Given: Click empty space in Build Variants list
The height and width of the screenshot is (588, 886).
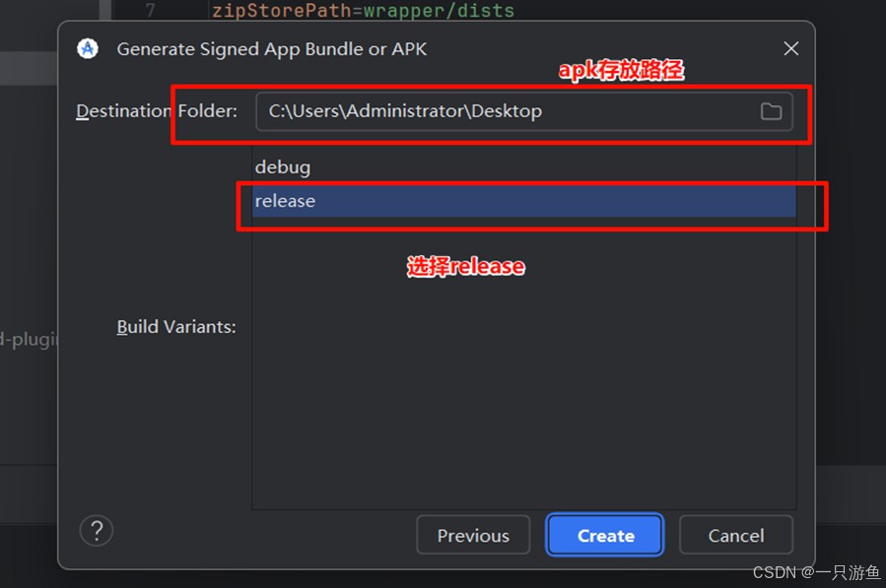Looking at the screenshot, I should (x=522, y=394).
